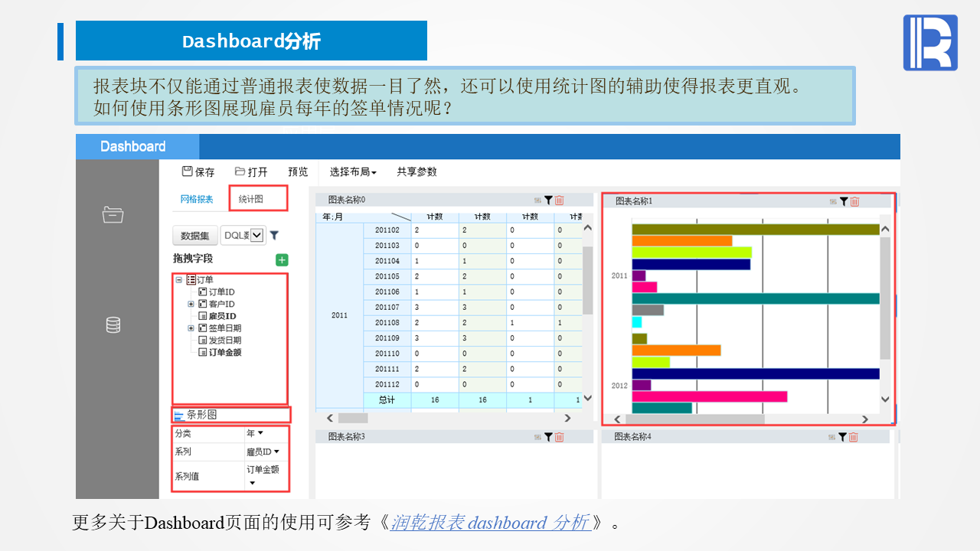Open the 润乾报表 dashboard 分析 link
Viewport: 980px width, 551px height.
coord(490,523)
